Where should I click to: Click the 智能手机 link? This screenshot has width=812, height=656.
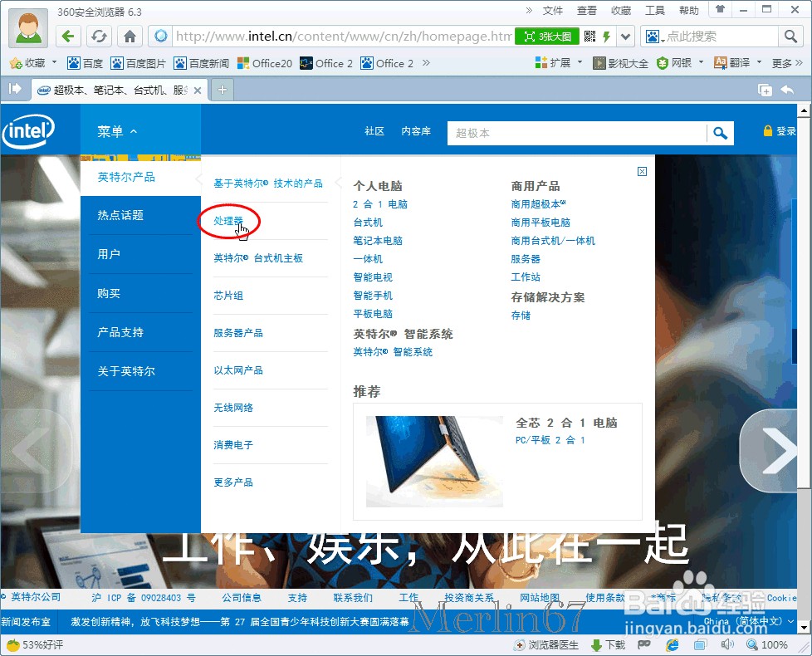coord(373,296)
